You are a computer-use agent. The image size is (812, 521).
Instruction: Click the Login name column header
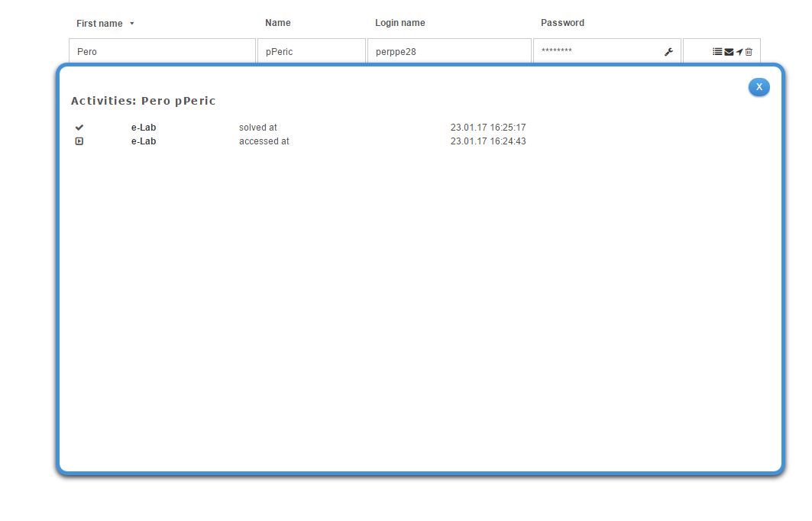click(400, 23)
